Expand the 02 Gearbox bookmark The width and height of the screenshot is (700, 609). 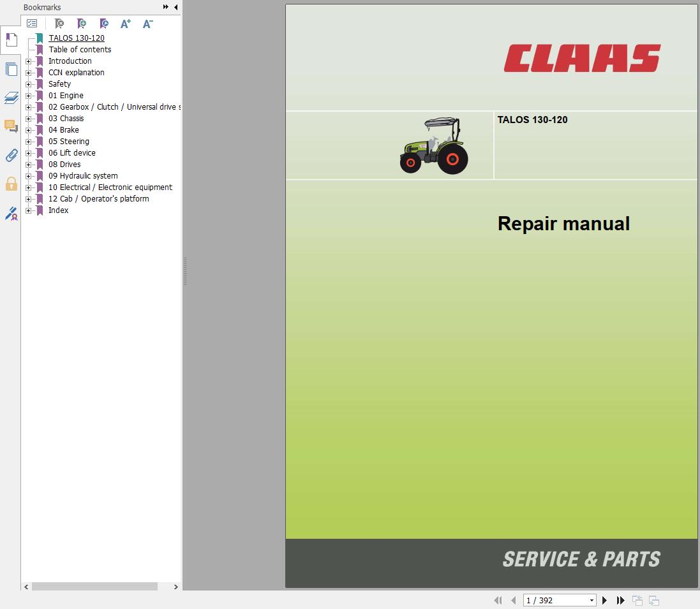[28, 107]
